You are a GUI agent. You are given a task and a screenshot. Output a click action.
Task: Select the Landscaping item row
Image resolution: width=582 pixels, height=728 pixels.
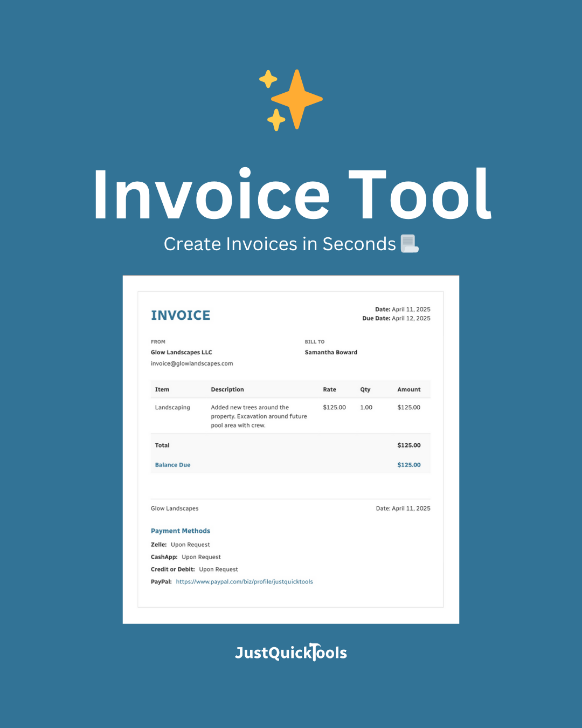coord(172,407)
